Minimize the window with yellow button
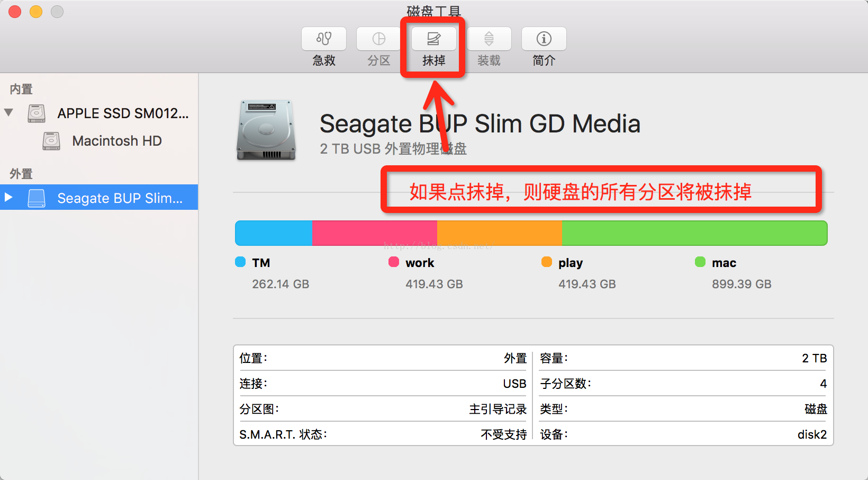 coord(36,11)
